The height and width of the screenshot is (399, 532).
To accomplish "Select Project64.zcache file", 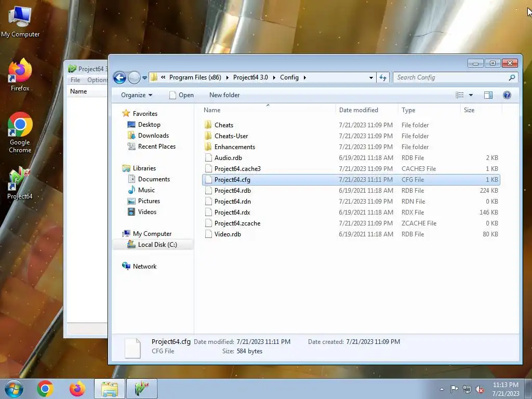I will click(x=351, y=223).
